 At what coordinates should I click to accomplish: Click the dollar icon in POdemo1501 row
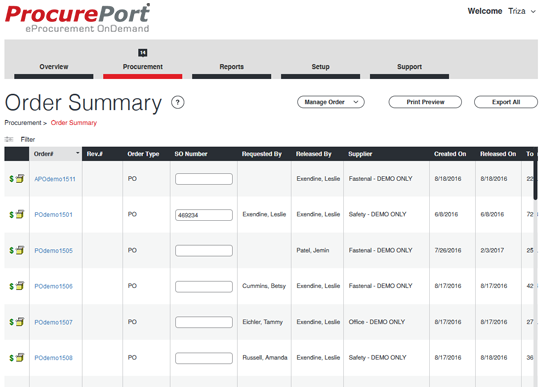click(11, 215)
